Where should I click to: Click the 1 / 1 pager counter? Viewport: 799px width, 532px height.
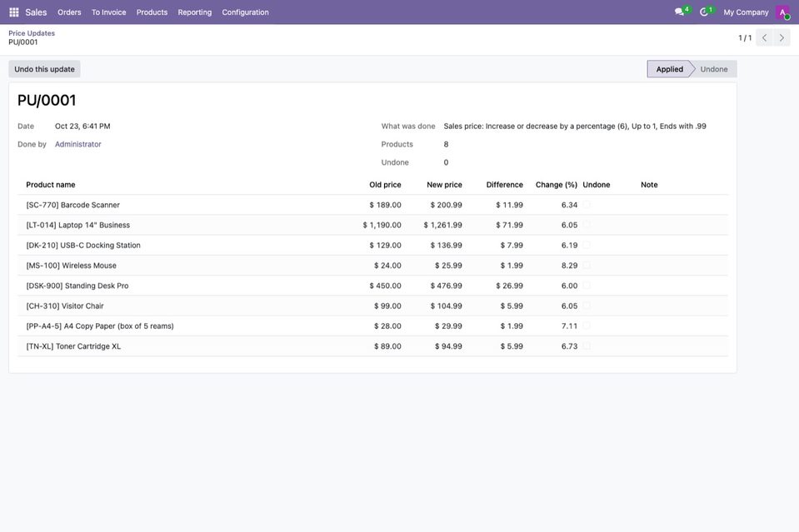[x=745, y=37]
